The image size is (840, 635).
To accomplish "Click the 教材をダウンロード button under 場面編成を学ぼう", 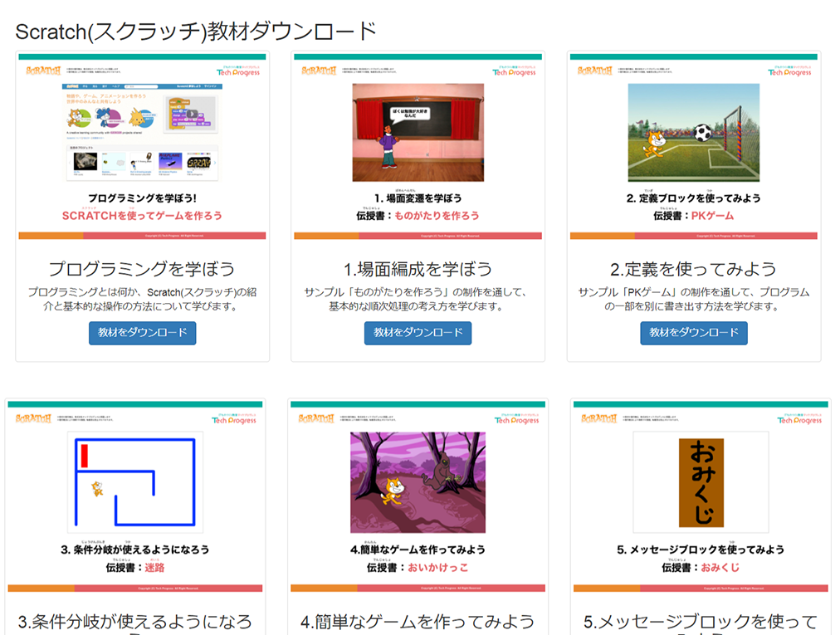I will point(418,333).
